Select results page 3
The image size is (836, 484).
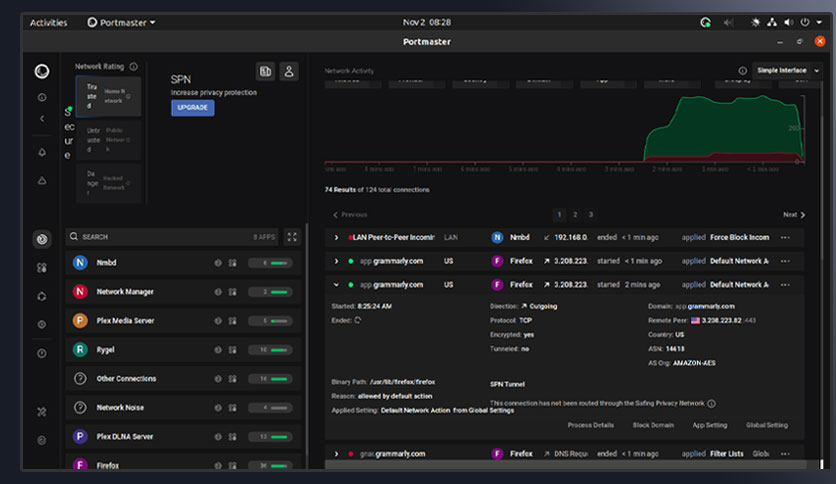(590, 215)
